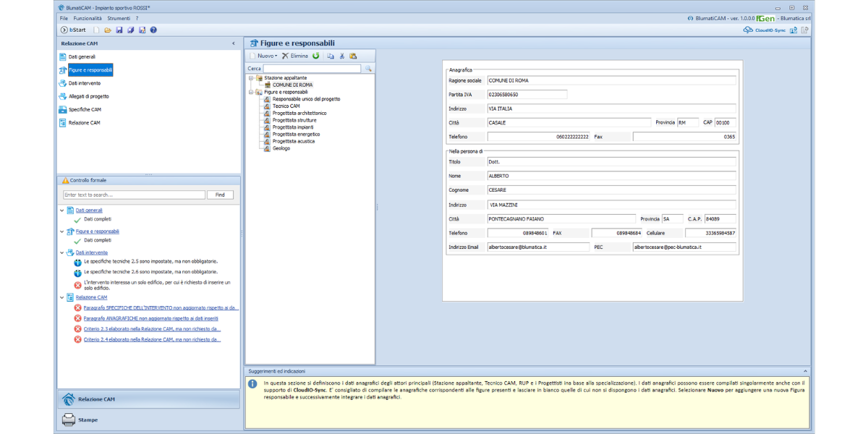Screen dimensions: 868x434
Task: Click the Titolo field containing Dott.
Action: [x=611, y=162]
